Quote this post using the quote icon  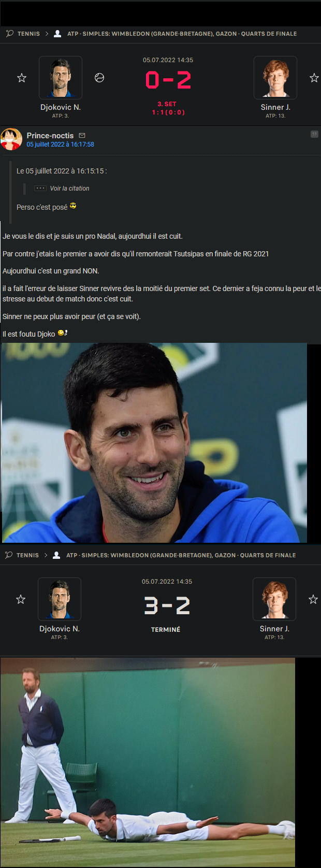point(314,134)
